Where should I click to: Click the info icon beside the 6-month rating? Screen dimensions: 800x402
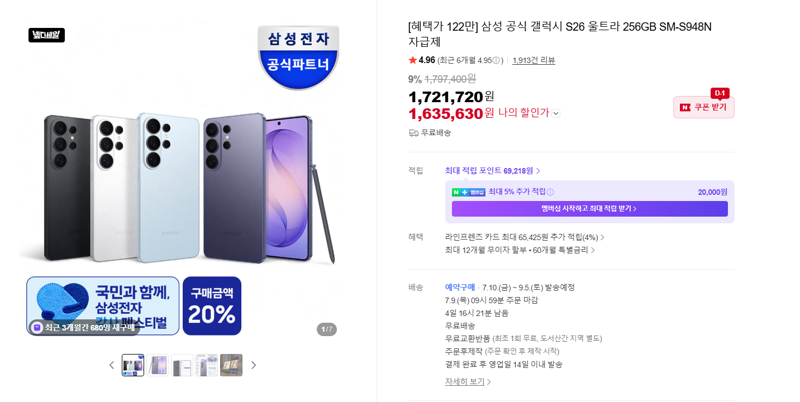pos(496,60)
